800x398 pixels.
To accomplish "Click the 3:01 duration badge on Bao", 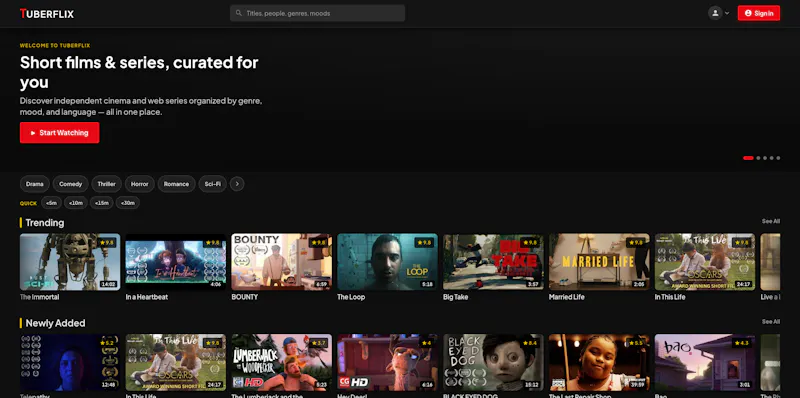I will coord(744,385).
